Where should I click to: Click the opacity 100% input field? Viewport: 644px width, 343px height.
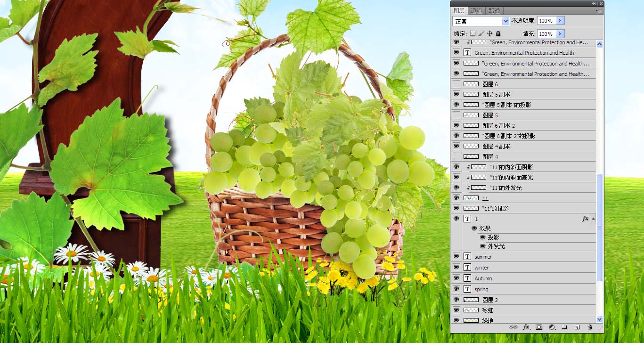[x=547, y=21]
